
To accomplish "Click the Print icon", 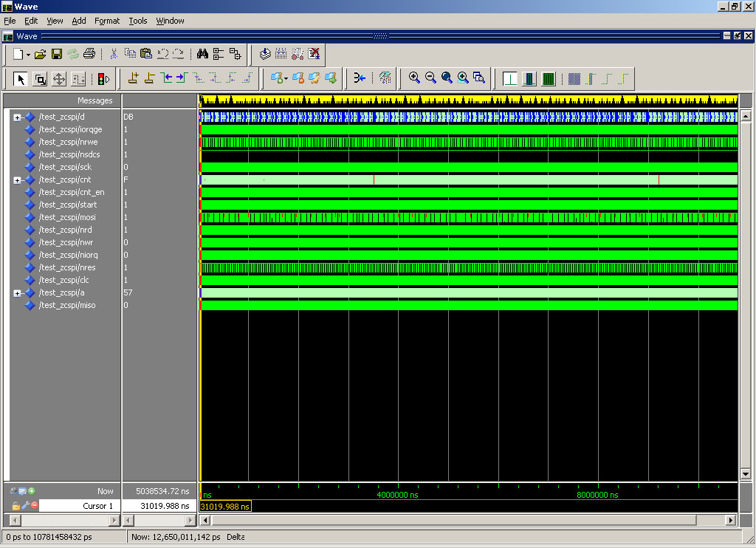I will click(x=89, y=54).
